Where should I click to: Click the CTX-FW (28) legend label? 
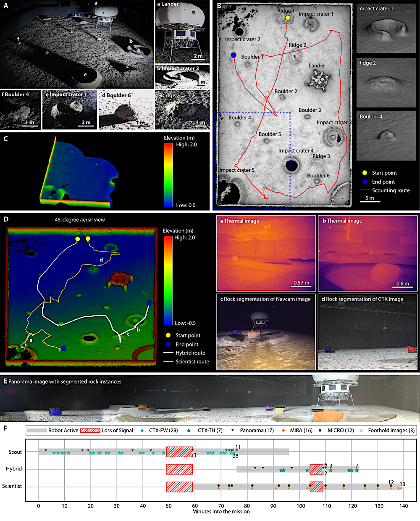coord(163,430)
